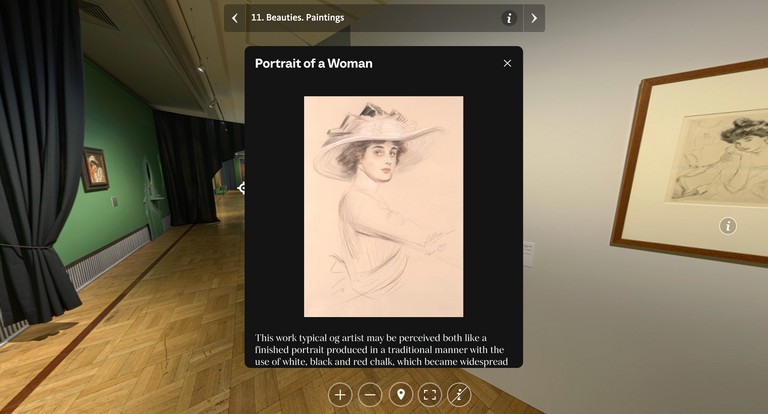Go to previous room with left chevron
This screenshot has width=768, height=414.
pos(235,18)
